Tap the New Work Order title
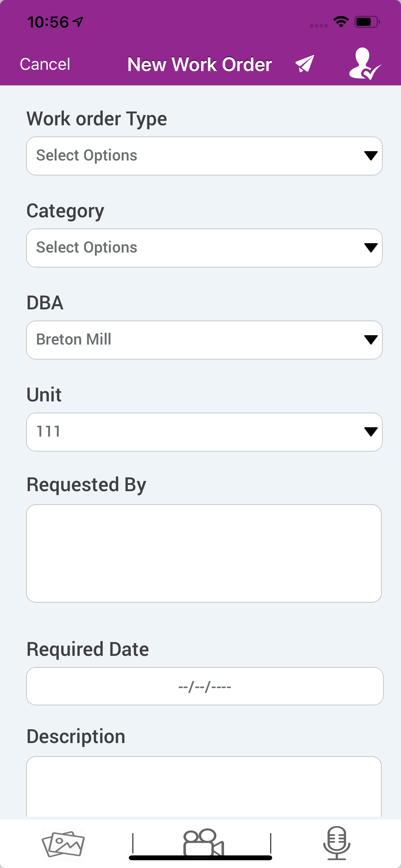 coord(200,64)
